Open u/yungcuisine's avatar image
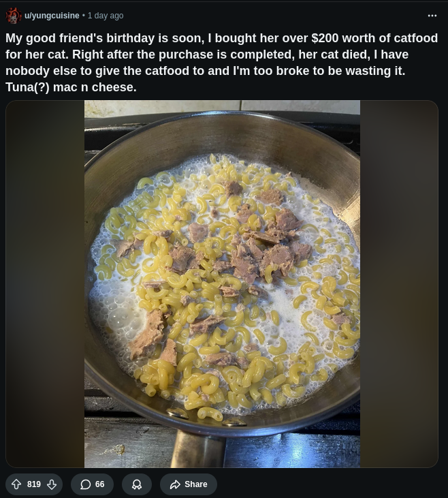Image resolution: width=448 pixels, height=498 pixels. pyautogui.click(x=14, y=16)
